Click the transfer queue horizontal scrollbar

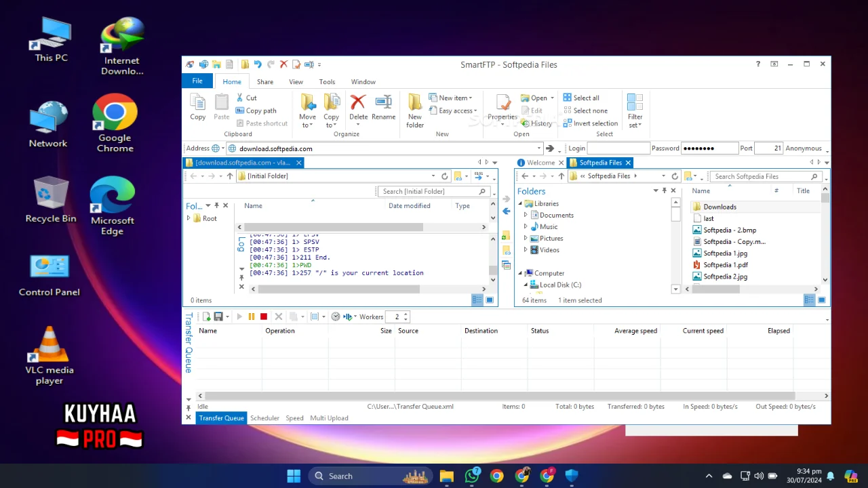click(x=500, y=396)
